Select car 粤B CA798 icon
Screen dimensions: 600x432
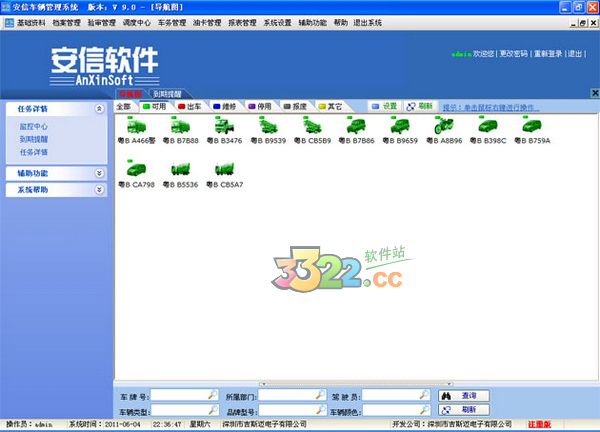point(137,169)
